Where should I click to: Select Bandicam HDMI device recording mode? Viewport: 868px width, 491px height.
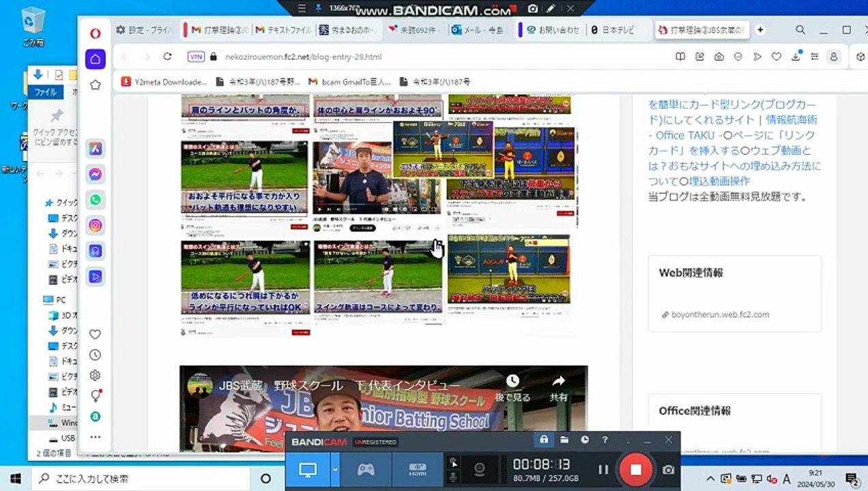(x=418, y=469)
